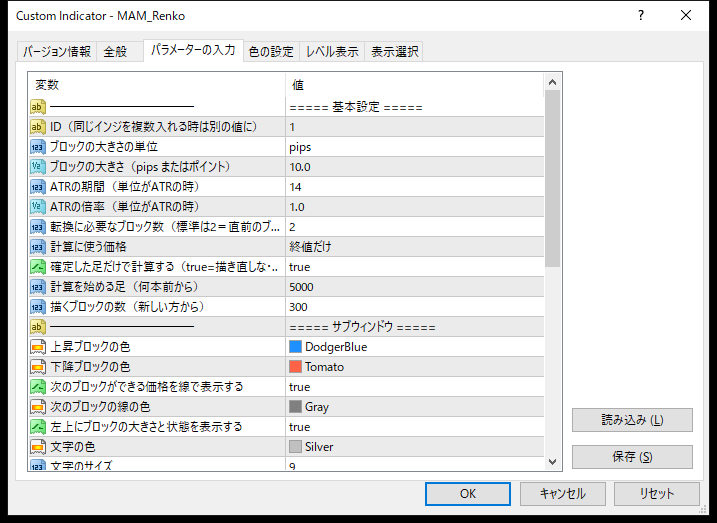Click double-type icon beside ATRの倍率
Viewport: 717px width, 523px height.
[x=38, y=207]
